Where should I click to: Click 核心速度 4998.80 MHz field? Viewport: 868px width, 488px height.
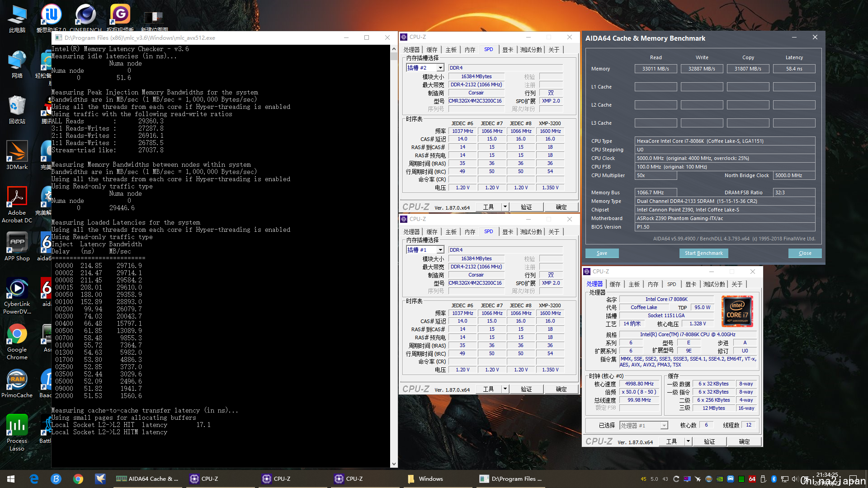click(x=639, y=384)
